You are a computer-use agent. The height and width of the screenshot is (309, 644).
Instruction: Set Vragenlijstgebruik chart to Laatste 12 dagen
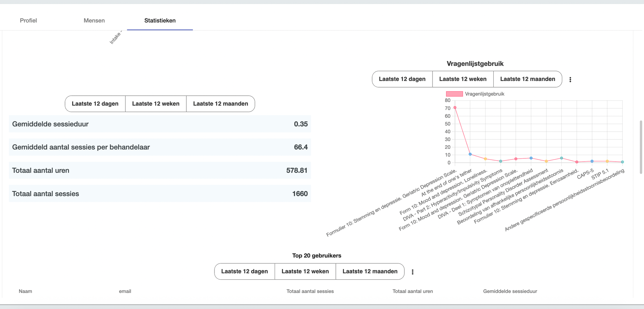402,79
